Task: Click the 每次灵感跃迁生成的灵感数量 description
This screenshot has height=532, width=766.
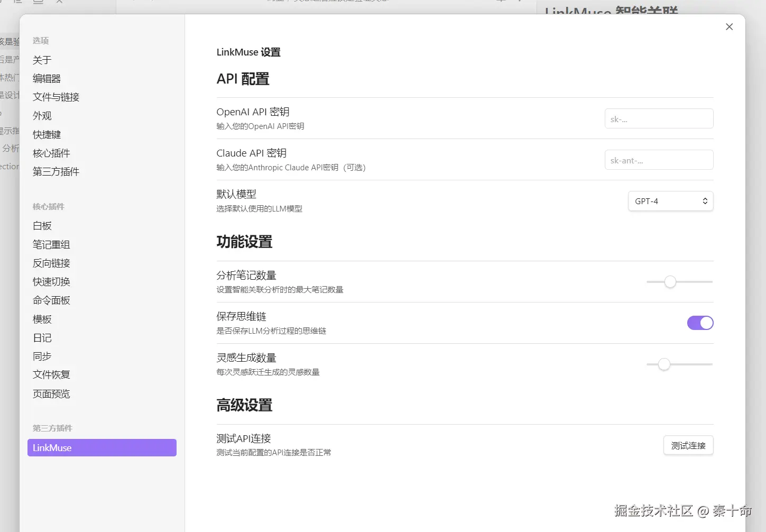Action: tap(268, 372)
